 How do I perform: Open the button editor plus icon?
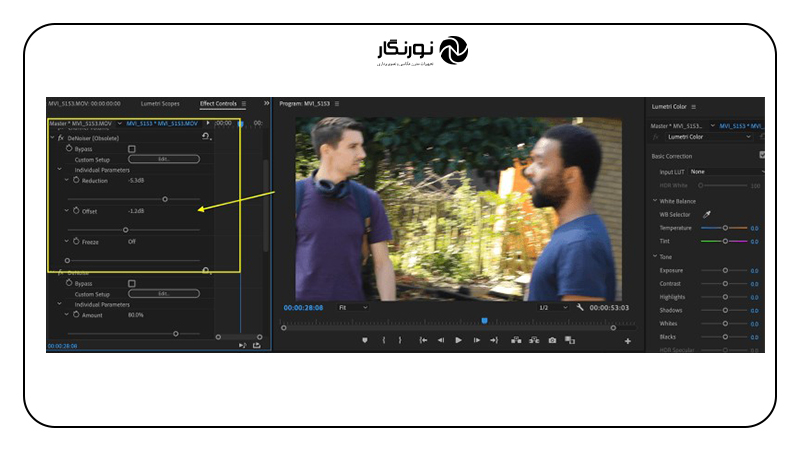click(628, 341)
